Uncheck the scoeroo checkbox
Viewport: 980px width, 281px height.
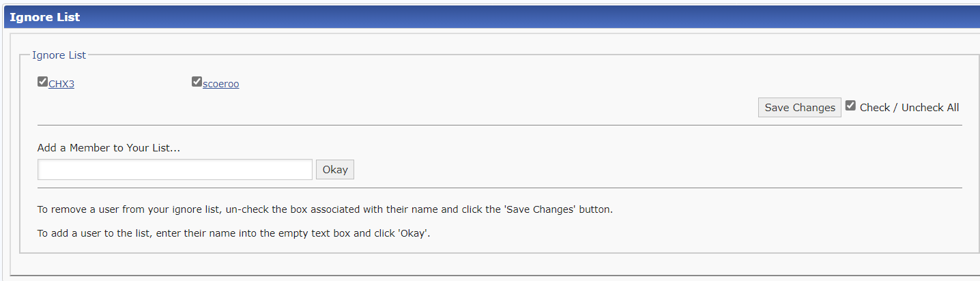click(x=197, y=83)
